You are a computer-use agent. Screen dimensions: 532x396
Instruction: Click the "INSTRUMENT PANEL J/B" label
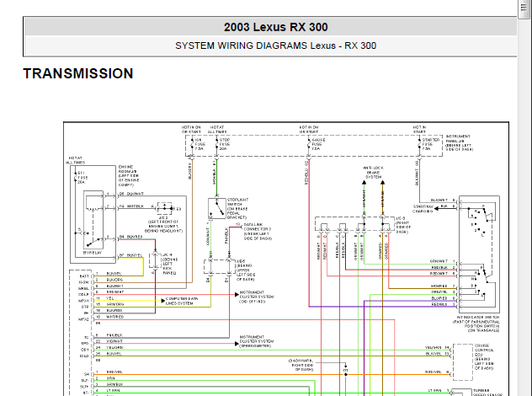pos(459,142)
